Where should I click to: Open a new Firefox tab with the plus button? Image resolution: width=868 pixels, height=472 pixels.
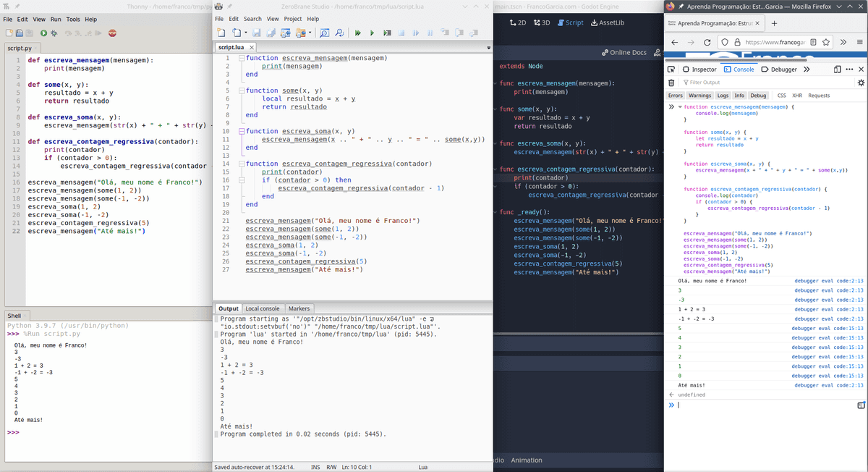(774, 23)
